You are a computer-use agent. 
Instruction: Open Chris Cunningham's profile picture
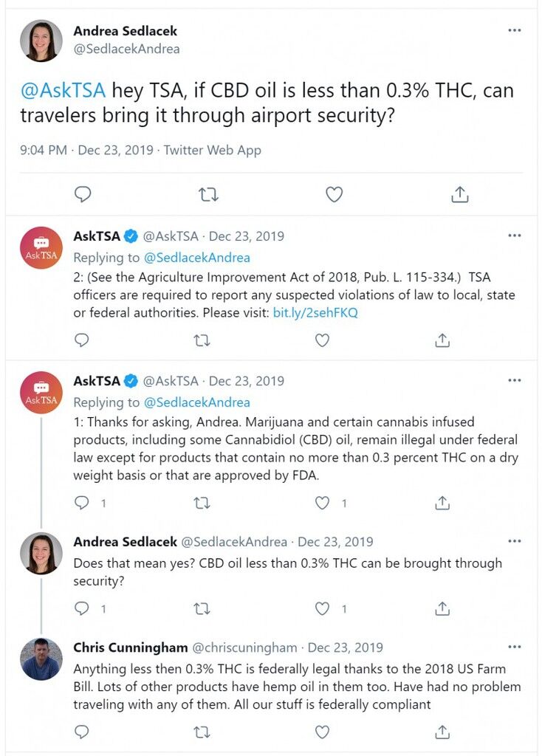point(41,659)
